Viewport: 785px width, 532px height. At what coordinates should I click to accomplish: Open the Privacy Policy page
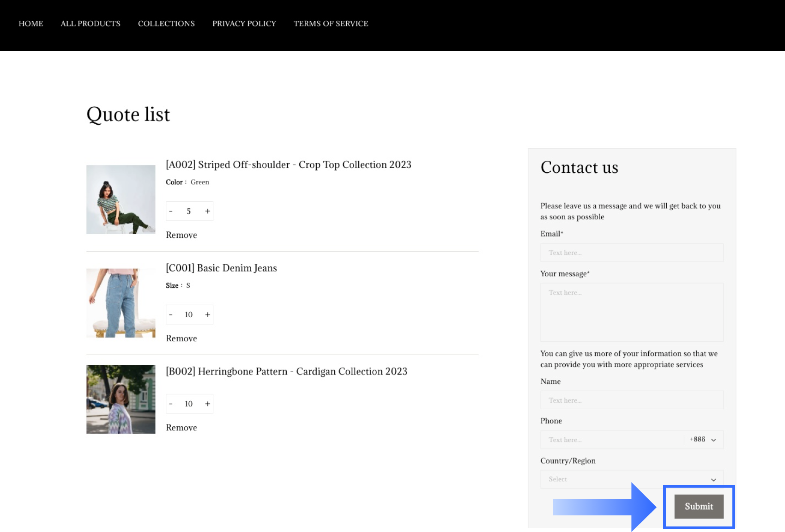click(244, 24)
